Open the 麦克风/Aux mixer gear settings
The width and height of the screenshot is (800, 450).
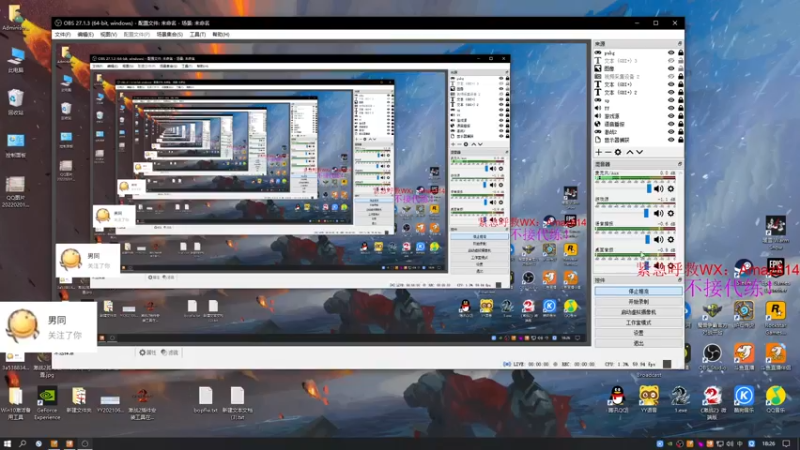[x=671, y=189]
